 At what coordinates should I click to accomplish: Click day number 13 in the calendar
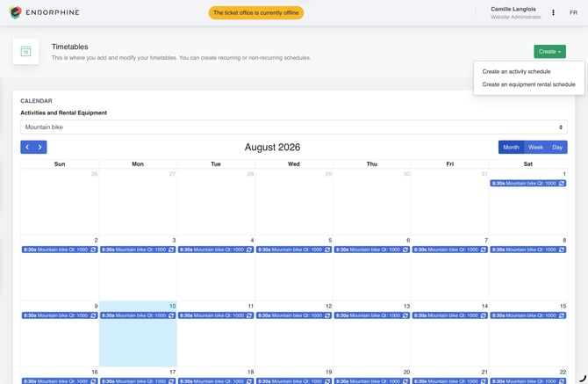407,307
